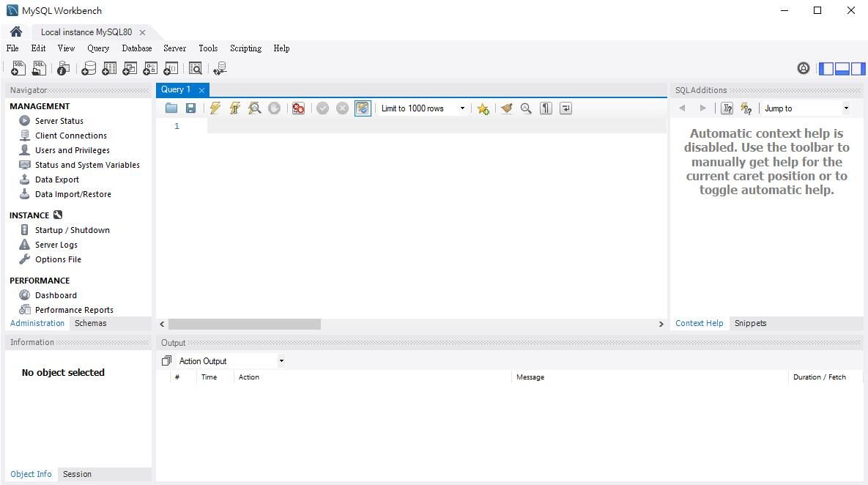Open find panel magnifier icon
Image resolution: width=868 pixels, height=485 pixels.
pyautogui.click(x=526, y=108)
